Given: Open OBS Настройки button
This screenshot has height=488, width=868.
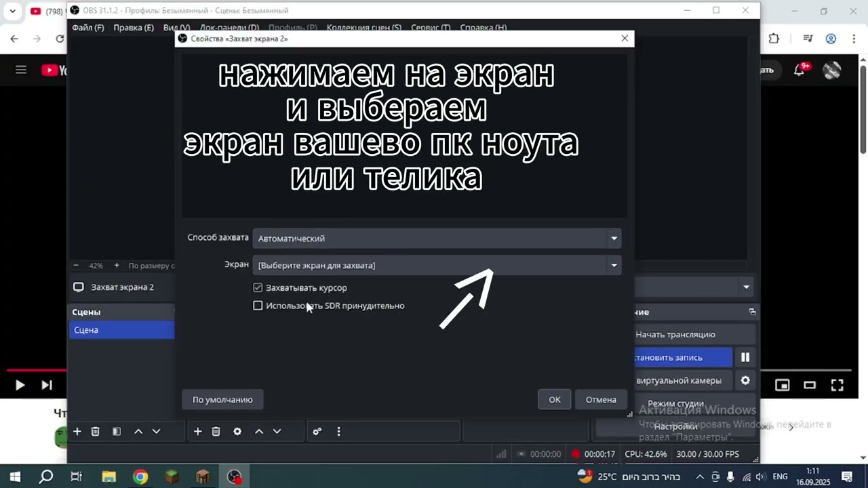Looking at the screenshot, I should pos(676,426).
